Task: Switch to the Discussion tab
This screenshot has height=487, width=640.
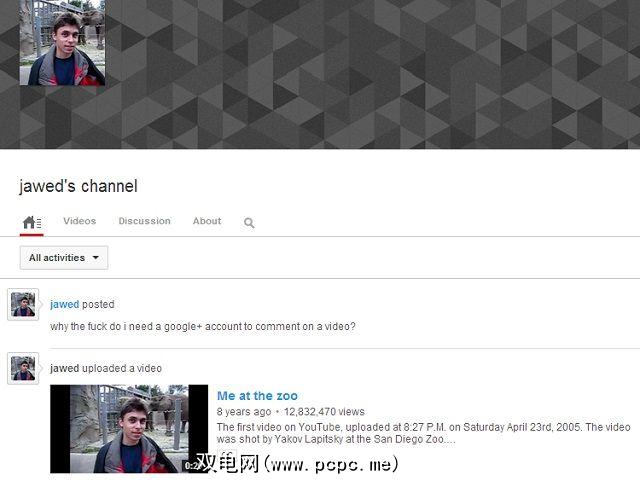Action: coord(144,221)
